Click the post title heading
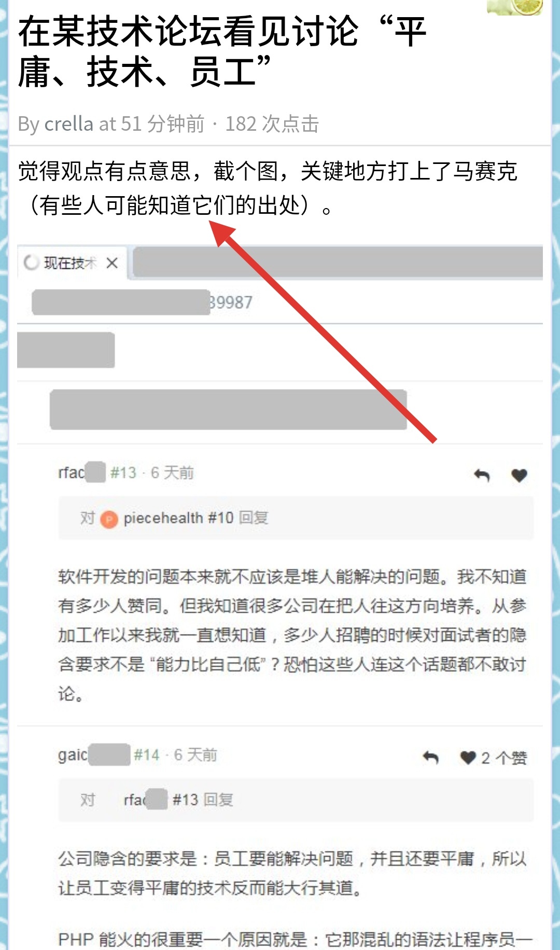560x950 pixels. (222, 52)
